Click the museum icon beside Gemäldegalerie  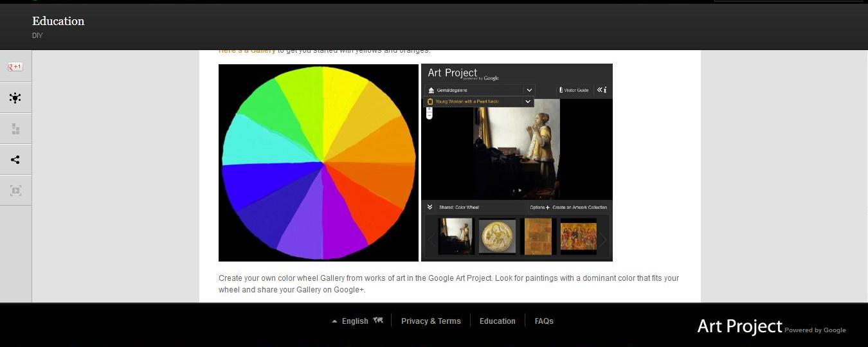[431, 91]
